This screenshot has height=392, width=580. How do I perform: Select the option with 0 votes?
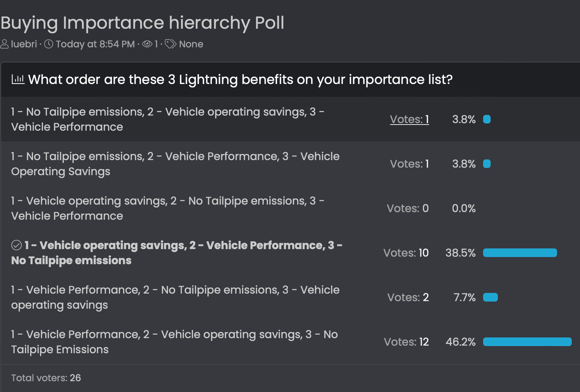click(168, 208)
